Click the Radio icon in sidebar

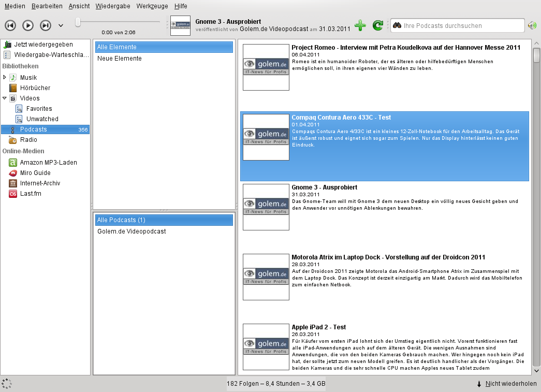coord(13,140)
